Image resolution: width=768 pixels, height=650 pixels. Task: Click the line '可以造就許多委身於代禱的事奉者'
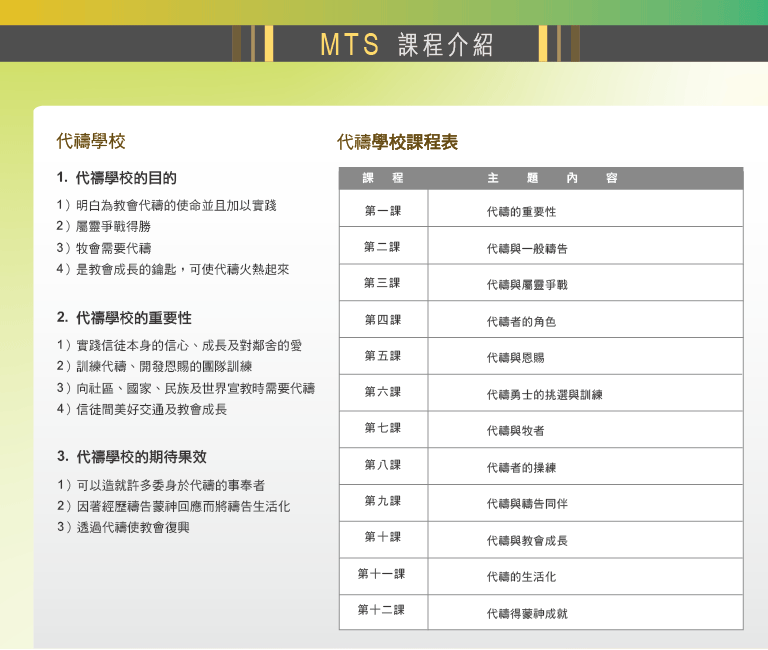point(170,485)
